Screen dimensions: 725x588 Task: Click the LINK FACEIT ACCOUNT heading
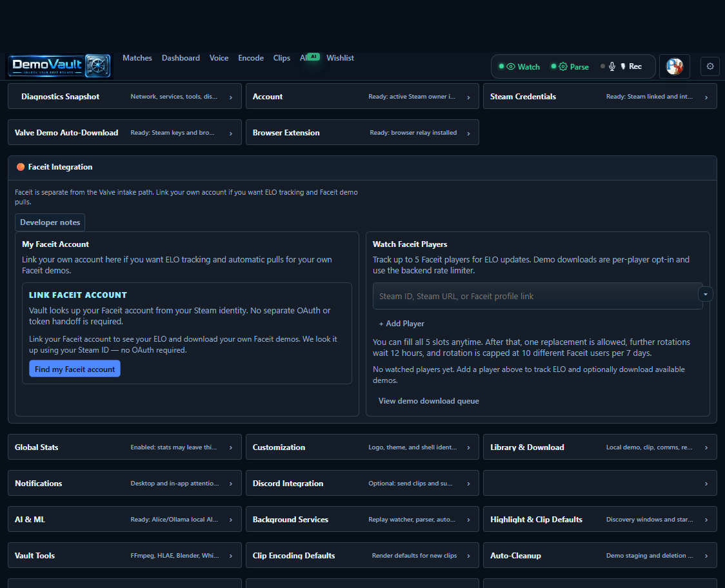(77, 295)
